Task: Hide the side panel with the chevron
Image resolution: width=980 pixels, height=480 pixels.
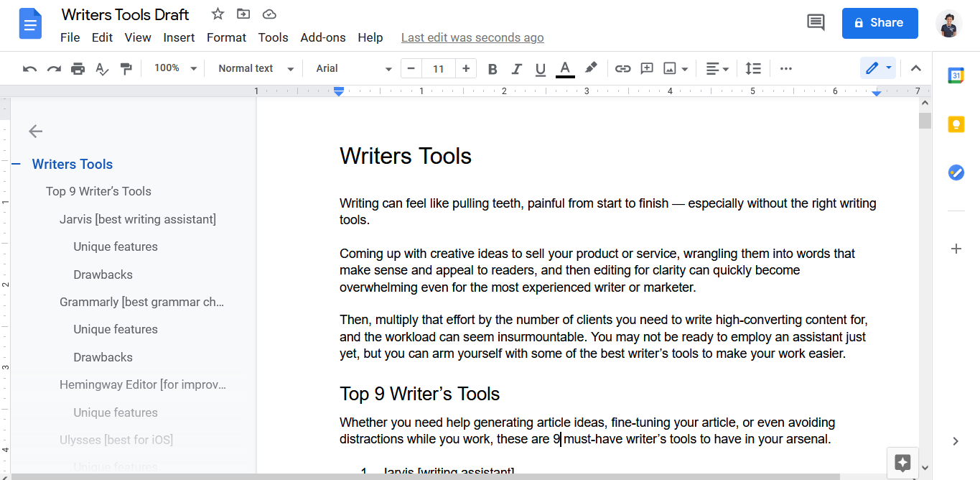Action: pos(956,441)
